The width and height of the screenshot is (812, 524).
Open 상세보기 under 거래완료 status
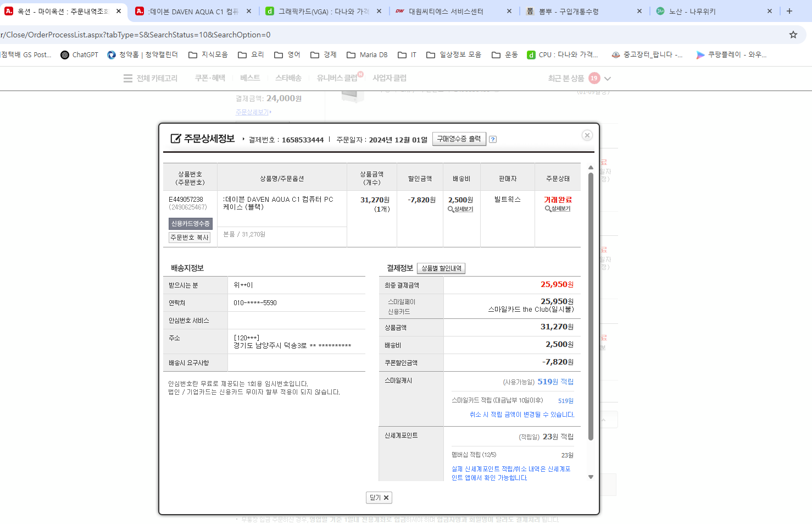[x=558, y=209]
